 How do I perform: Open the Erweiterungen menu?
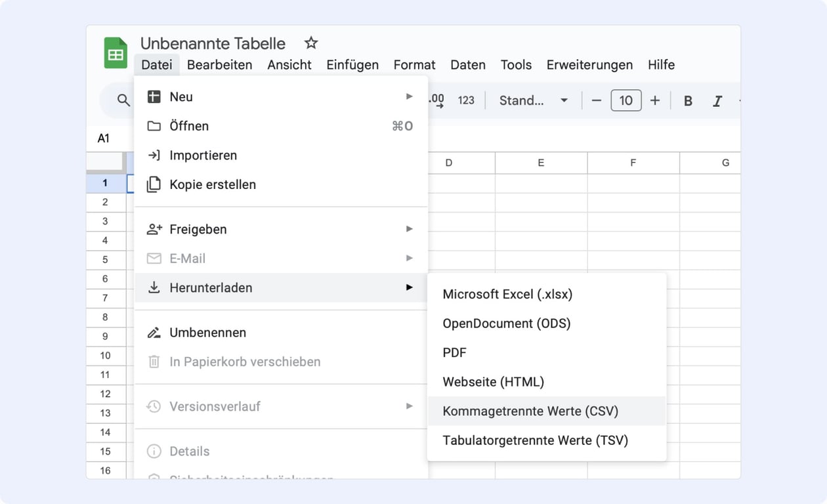click(589, 65)
